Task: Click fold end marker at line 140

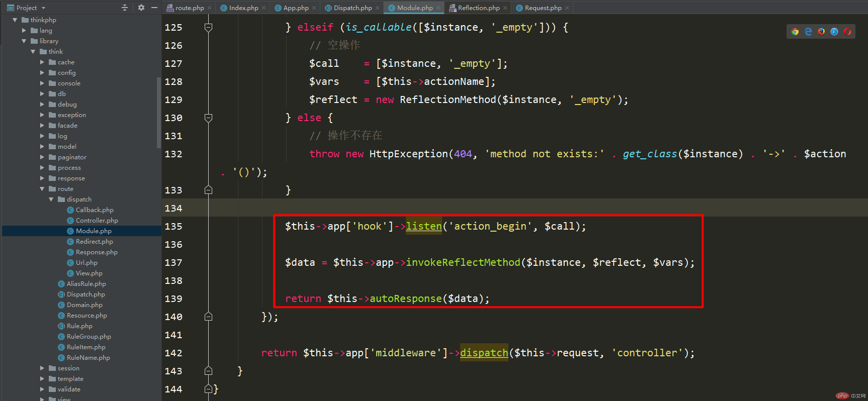Action: (208, 317)
